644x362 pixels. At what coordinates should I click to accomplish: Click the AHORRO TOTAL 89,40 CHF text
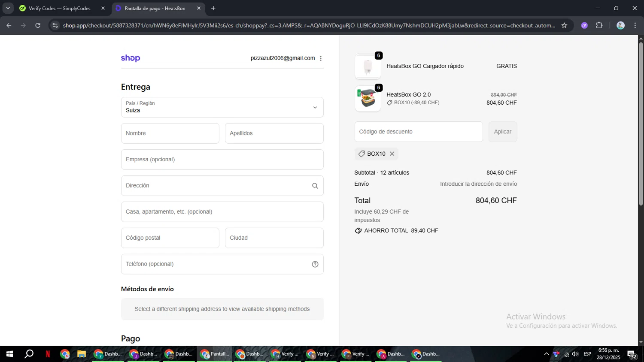coord(401,231)
